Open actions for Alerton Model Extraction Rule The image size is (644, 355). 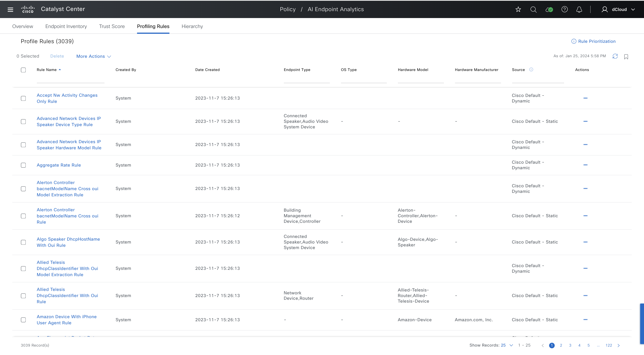point(585,188)
